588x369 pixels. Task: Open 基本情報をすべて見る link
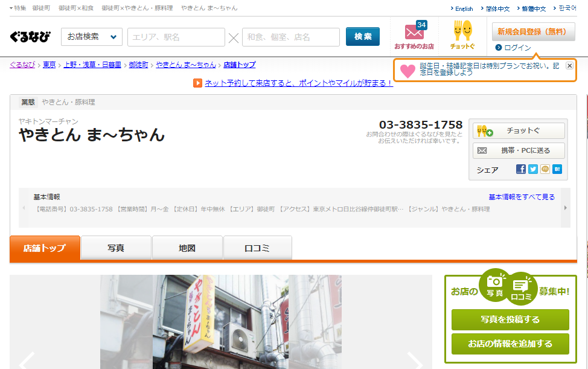(x=522, y=197)
